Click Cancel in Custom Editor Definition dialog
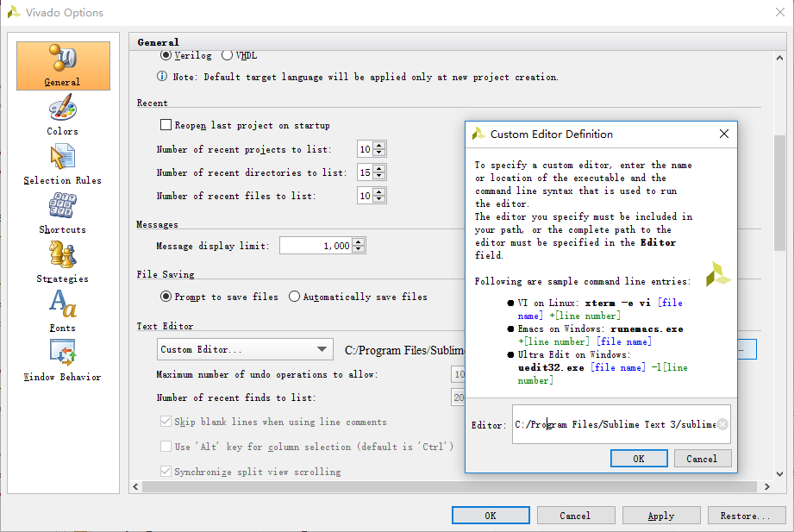 (x=702, y=459)
